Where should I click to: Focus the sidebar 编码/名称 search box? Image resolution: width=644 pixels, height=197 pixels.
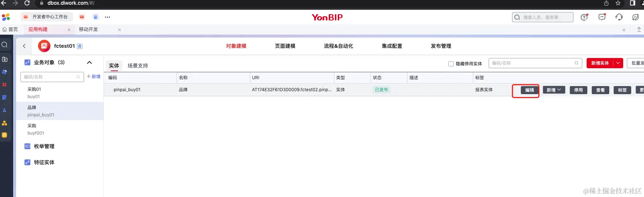point(52,77)
